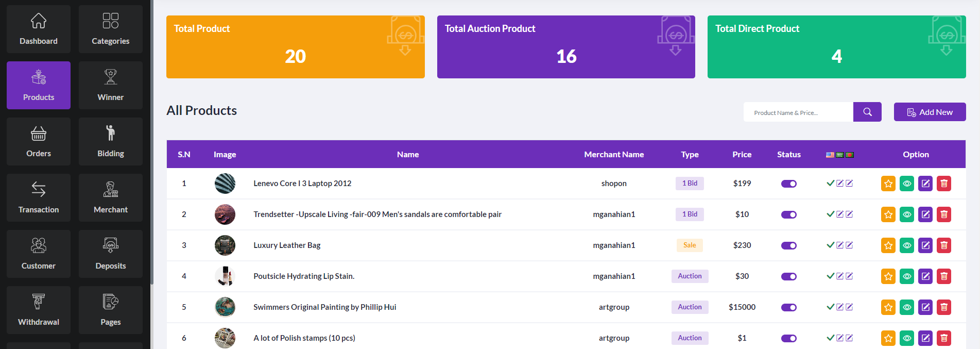Screen dimensions: 980x349
Task: Delete the Trendsetter Men's sandals product
Action: click(944, 214)
